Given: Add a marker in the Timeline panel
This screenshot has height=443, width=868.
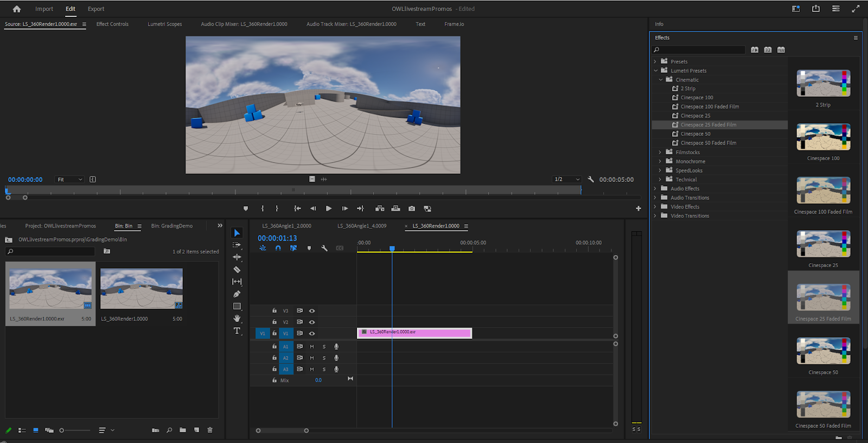Looking at the screenshot, I should coord(309,248).
